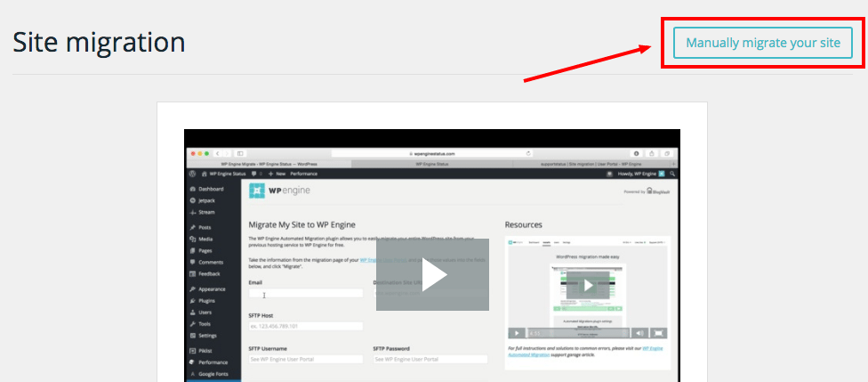Open the Settings sidebar item
The width and height of the screenshot is (868, 382).
click(x=206, y=336)
